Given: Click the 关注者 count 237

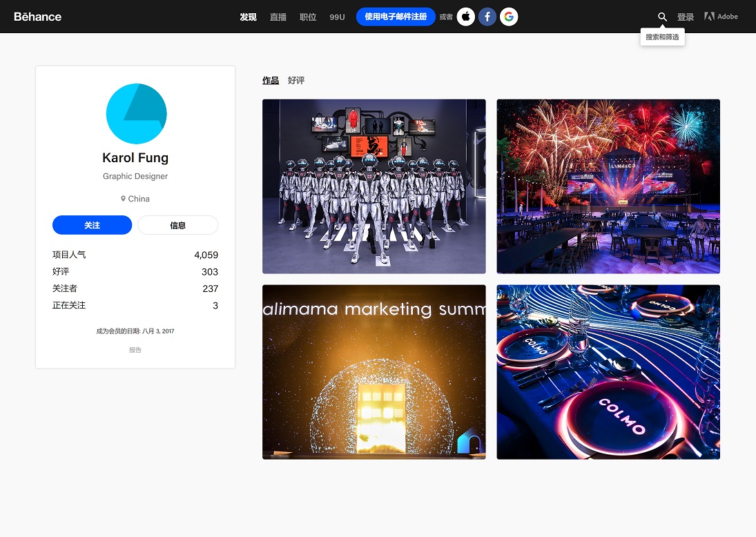Looking at the screenshot, I should 210,289.
